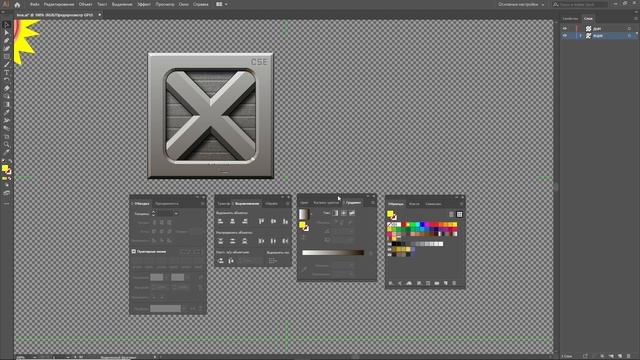This screenshot has height=360, width=640.
Task: Select the Type tool (T)
Action: click(x=6, y=73)
